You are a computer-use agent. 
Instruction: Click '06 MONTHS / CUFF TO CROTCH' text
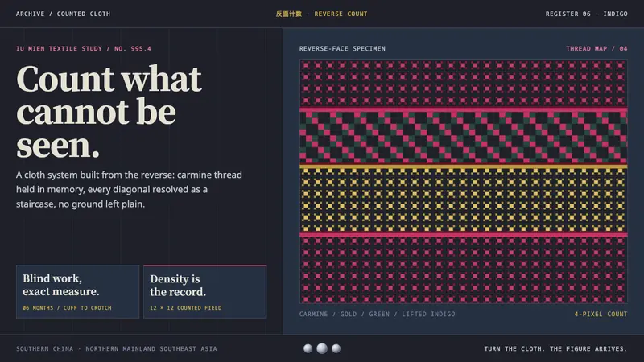coord(67,308)
